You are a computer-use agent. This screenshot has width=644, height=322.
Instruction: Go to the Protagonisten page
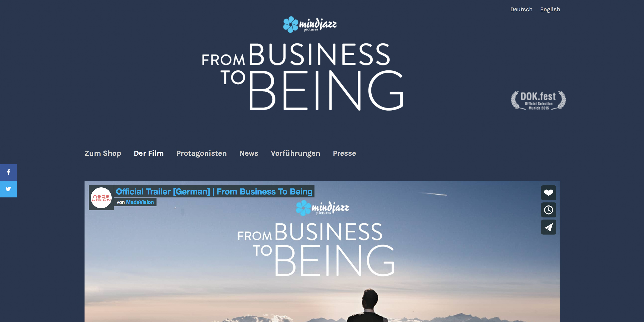click(202, 153)
